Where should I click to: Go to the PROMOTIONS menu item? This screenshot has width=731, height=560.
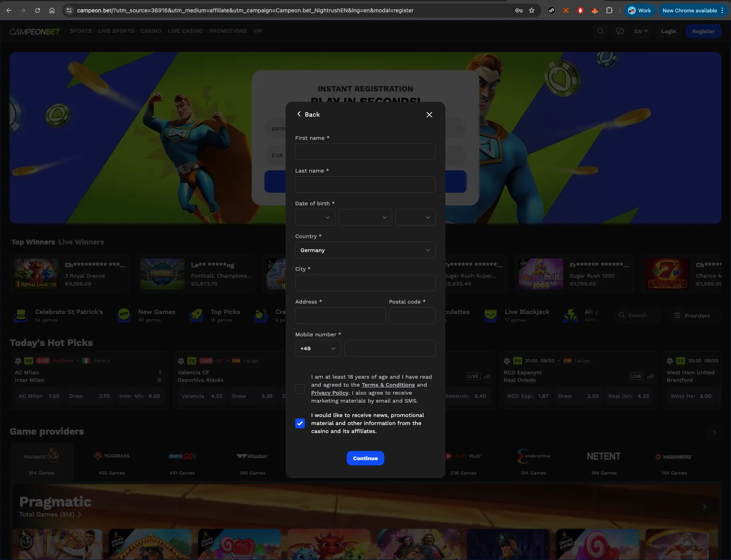click(228, 31)
